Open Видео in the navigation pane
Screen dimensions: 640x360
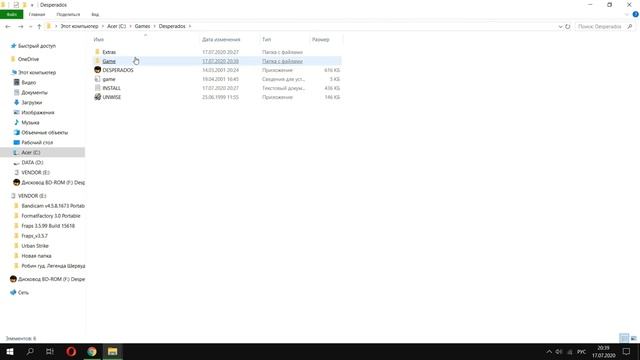click(29, 82)
